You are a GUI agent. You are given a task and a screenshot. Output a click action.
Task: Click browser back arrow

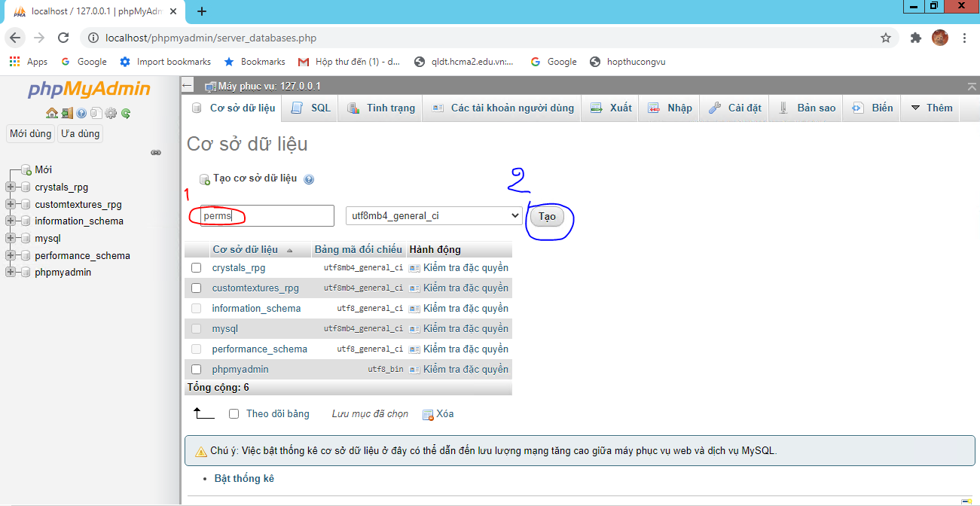point(16,38)
